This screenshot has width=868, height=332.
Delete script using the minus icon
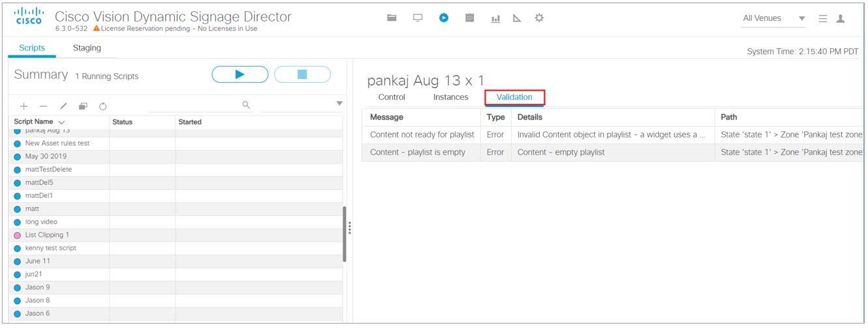click(x=44, y=106)
